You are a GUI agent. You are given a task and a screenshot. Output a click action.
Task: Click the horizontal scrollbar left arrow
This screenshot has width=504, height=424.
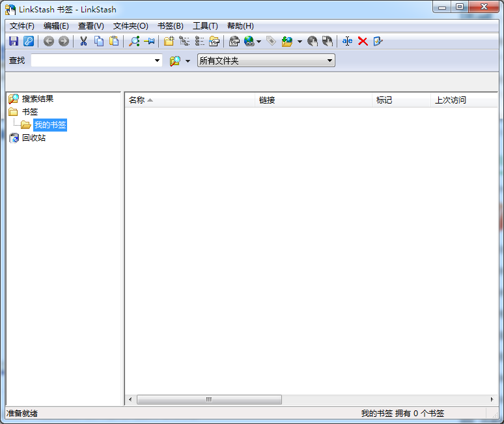click(130, 399)
